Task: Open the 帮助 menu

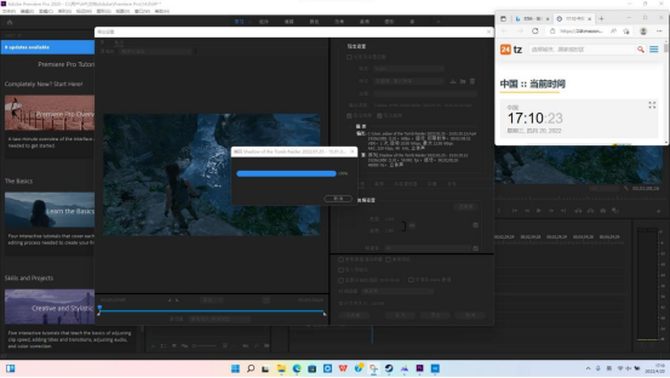Action: pos(162,11)
